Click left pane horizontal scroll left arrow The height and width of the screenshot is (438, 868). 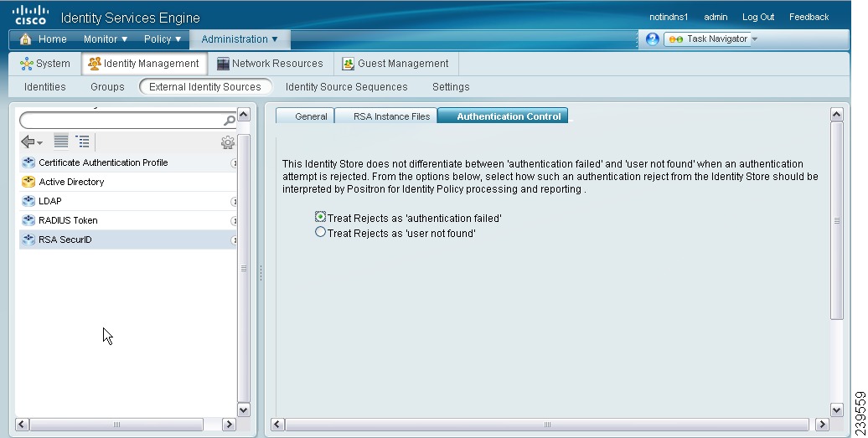(x=22, y=424)
